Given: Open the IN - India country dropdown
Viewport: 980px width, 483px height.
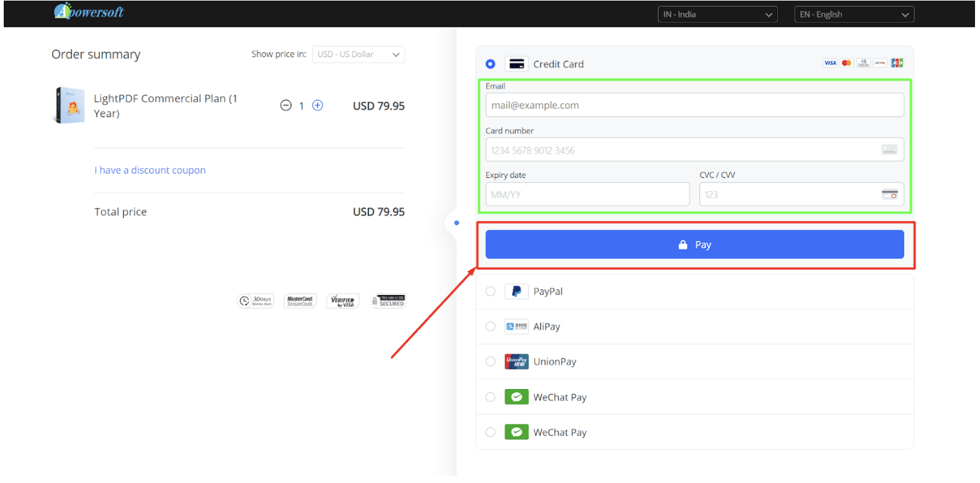Looking at the screenshot, I should [x=717, y=14].
